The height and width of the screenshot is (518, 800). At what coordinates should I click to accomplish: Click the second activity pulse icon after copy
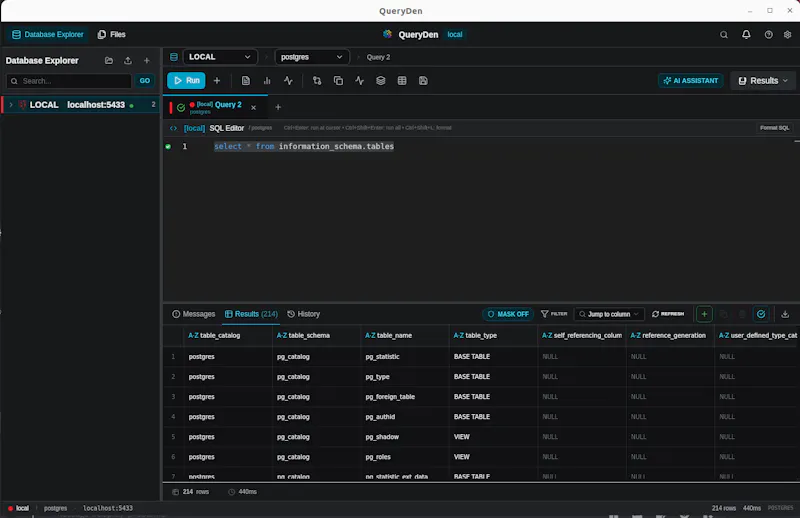tap(360, 81)
